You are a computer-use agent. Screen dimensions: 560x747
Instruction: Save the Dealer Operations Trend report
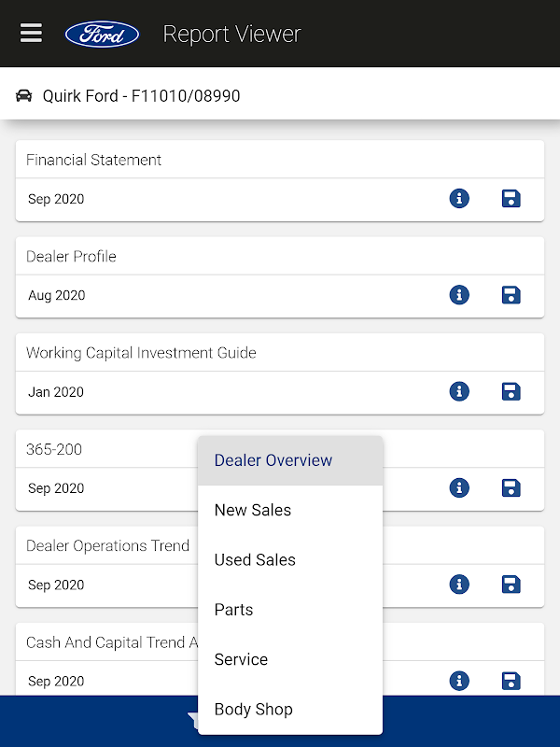(511, 585)
